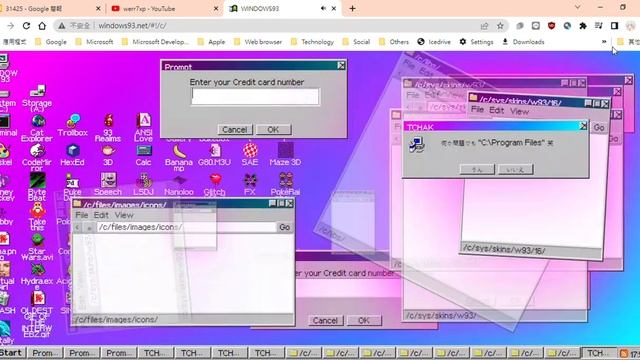
Task: Open the Settings bookmark
Action: (x=476, y=42)
